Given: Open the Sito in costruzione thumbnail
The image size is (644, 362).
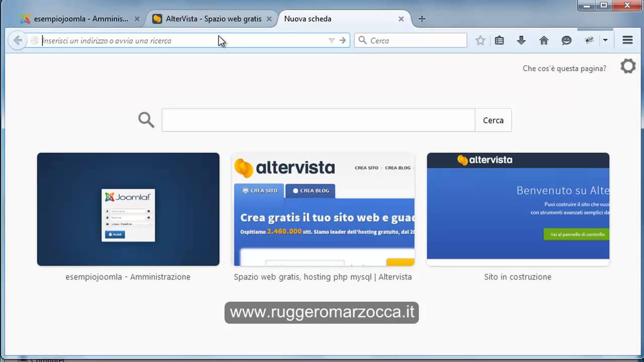Looking at the screenshot, I should tap(518, 209).
